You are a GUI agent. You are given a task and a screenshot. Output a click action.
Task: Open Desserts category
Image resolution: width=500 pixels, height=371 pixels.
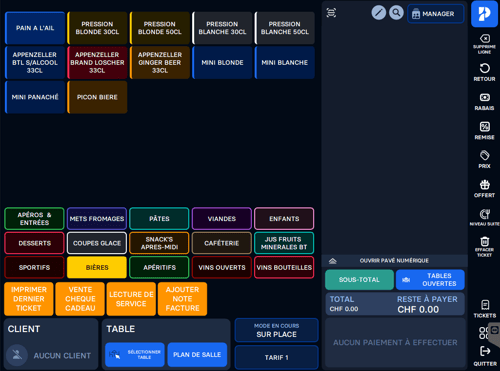[34, 243]
